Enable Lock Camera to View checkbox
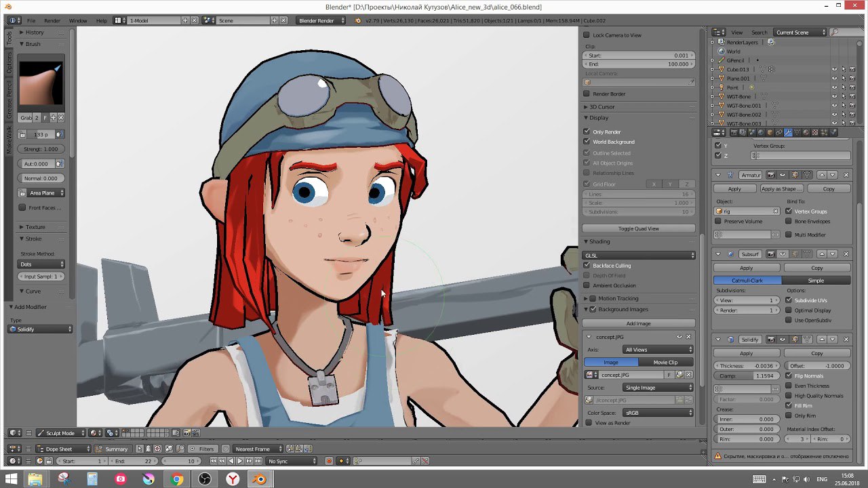This screenshot has width=868, height=488. tap(587, 35)
